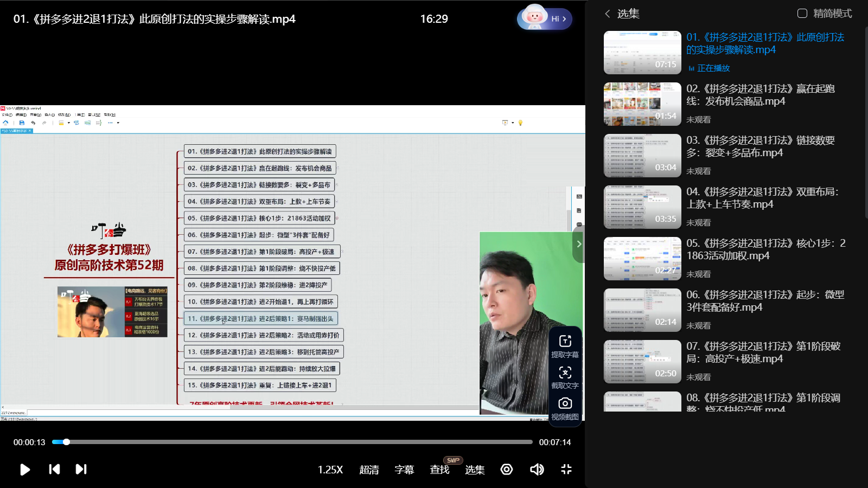Screen dimensions: 868x488
Task: Save the XMind document
Action: [21, 123]
